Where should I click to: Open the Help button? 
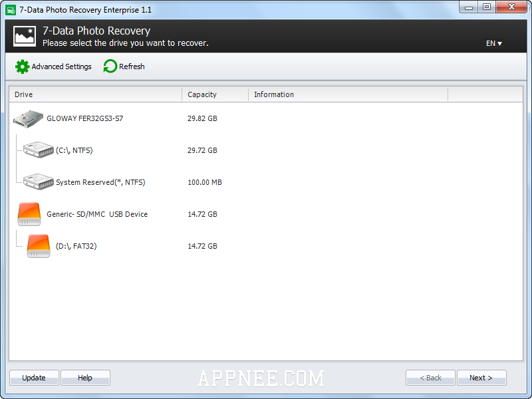(x=85, y=378)
